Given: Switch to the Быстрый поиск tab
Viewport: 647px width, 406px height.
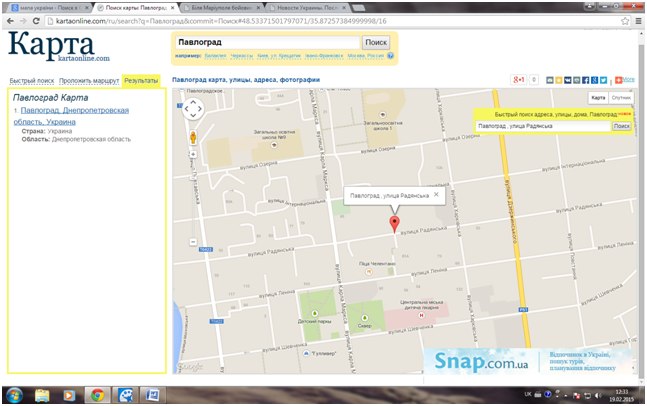Looking at the screenshot, I should tap(32, 81).
